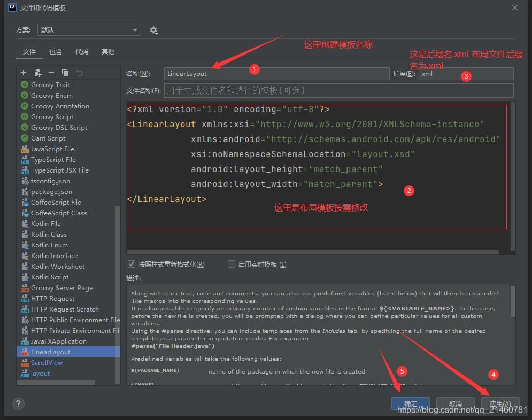Image resolution: width=532 pixels, height=420 pixels.
Task: Remove template with the minus icon
Action: 51,73
